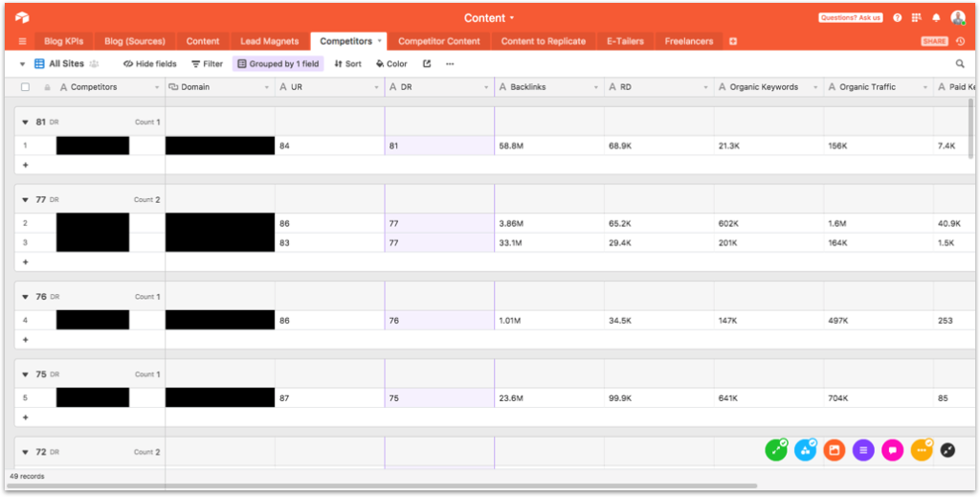The height and width of the screenshot is (497, 980).
Task: Open the Domain column dropdown arrow
Action: (x=267, y=87)
